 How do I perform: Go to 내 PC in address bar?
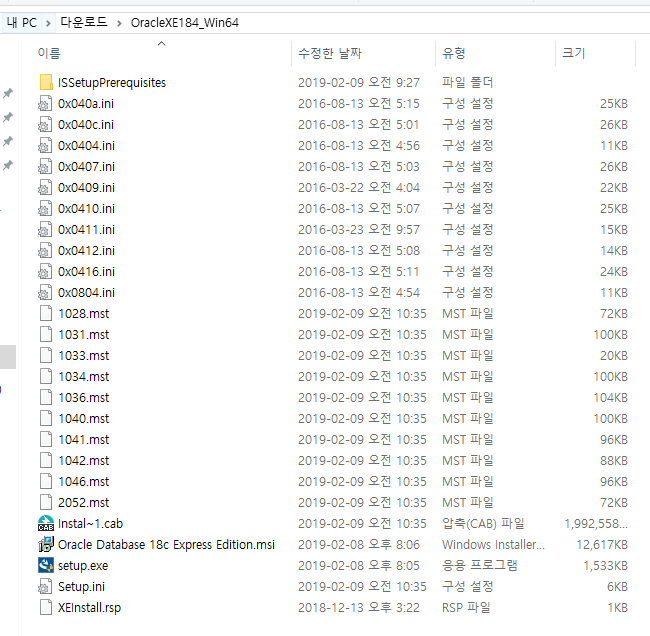(22, 22)
